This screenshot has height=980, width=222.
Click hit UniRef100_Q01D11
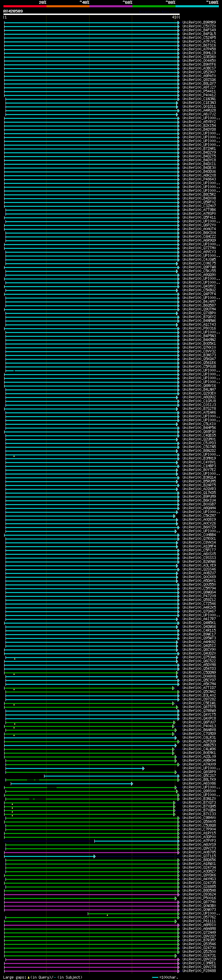(x=199, y=106)
